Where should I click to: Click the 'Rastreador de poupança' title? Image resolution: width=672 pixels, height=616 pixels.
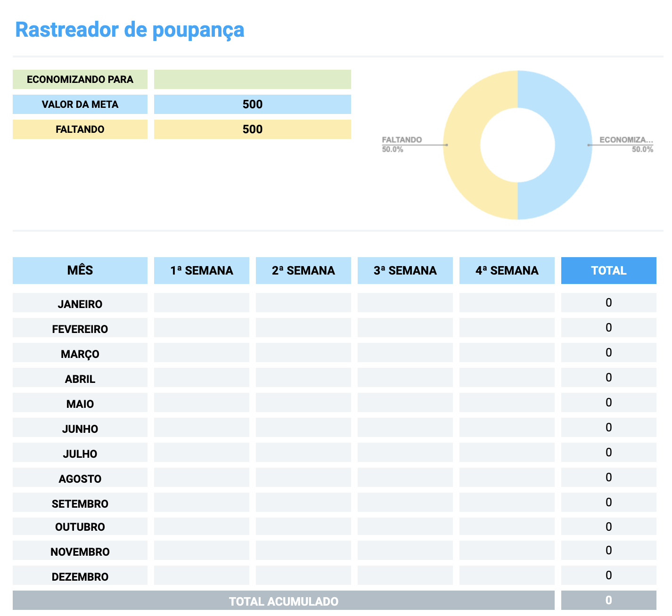130,30
